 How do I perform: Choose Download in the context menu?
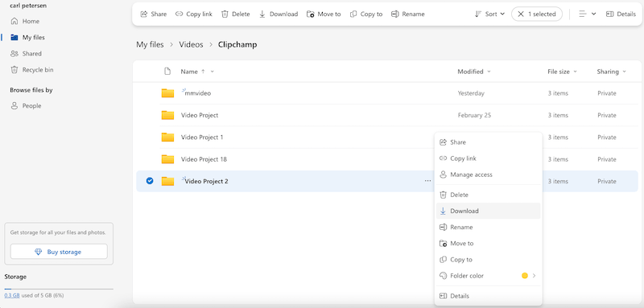[488, 211]
